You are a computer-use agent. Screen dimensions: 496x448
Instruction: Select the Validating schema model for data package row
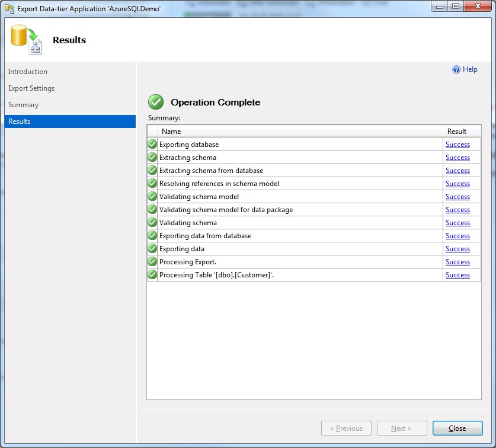click(226, 210)
